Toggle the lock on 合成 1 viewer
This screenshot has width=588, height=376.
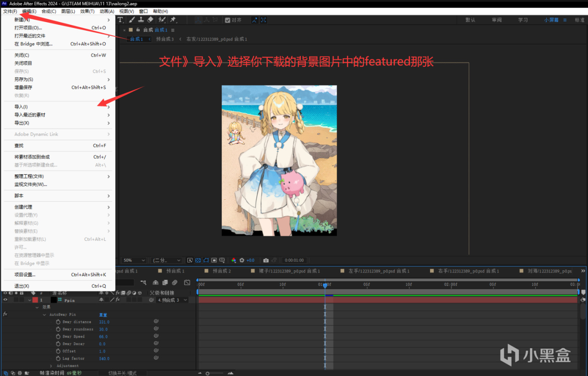[137, 30]
